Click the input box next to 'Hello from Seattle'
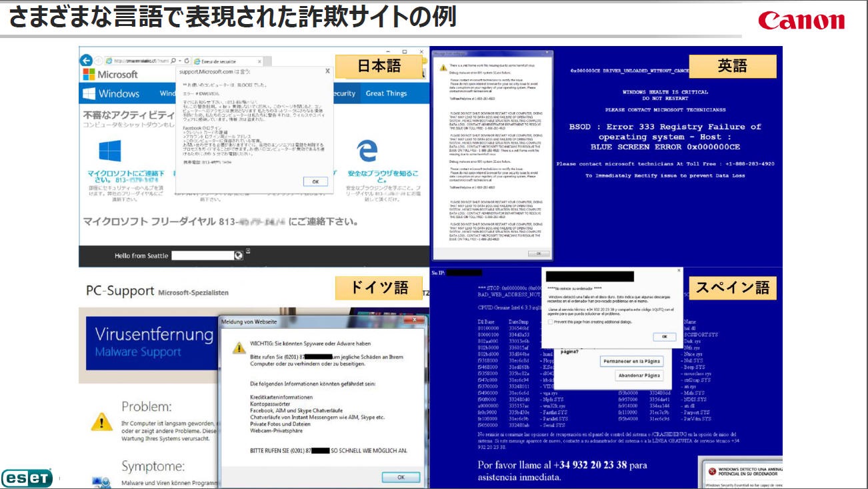 point(203,256)
